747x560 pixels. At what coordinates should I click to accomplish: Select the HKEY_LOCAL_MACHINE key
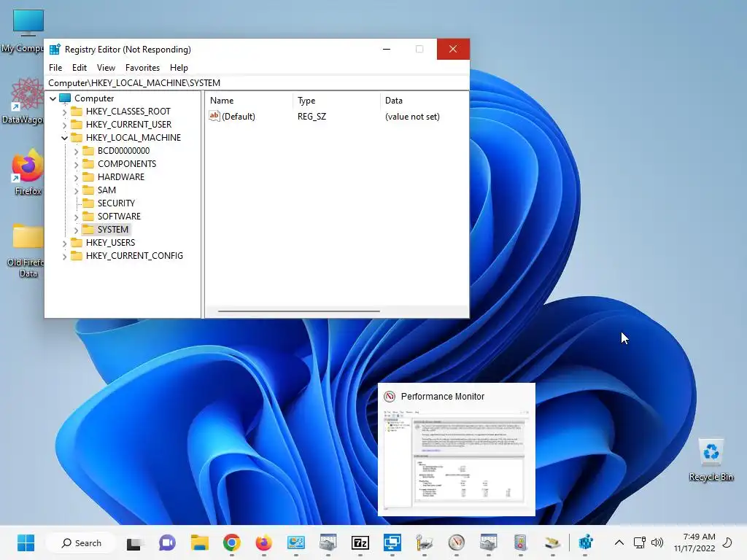point(133,138)
